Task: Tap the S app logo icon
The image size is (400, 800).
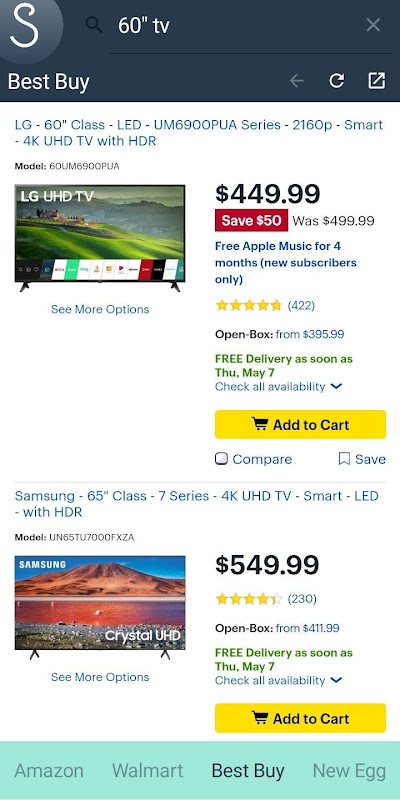Action: coord(24,26)
